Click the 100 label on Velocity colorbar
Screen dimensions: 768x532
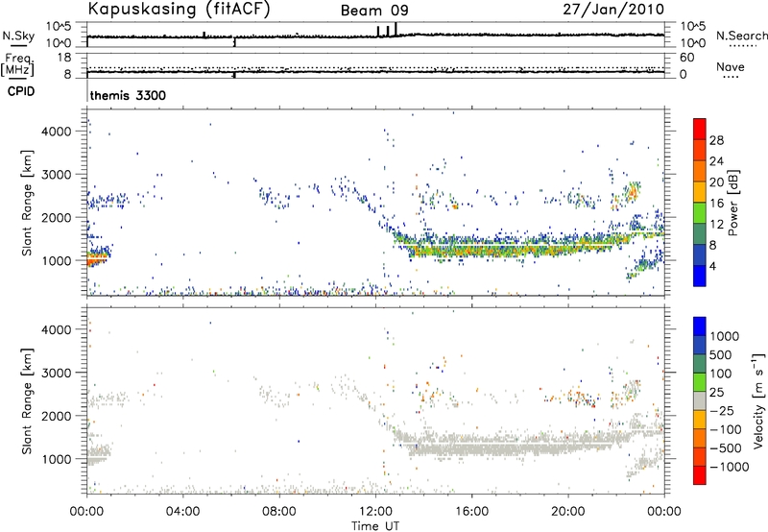pos(721,374)
